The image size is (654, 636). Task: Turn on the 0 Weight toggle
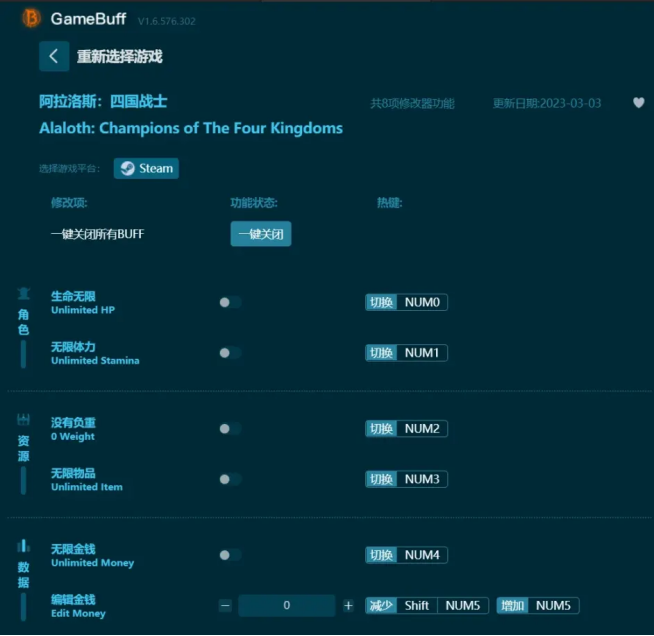pos(230,429)
